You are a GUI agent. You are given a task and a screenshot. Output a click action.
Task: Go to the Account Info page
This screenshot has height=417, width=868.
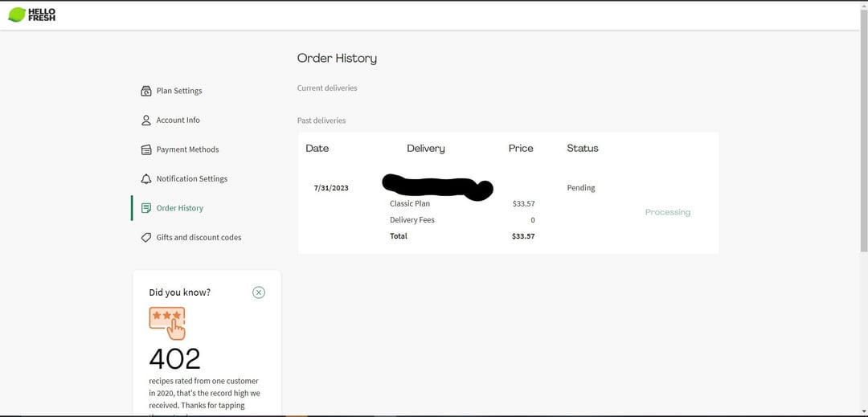tap(178, 121)
